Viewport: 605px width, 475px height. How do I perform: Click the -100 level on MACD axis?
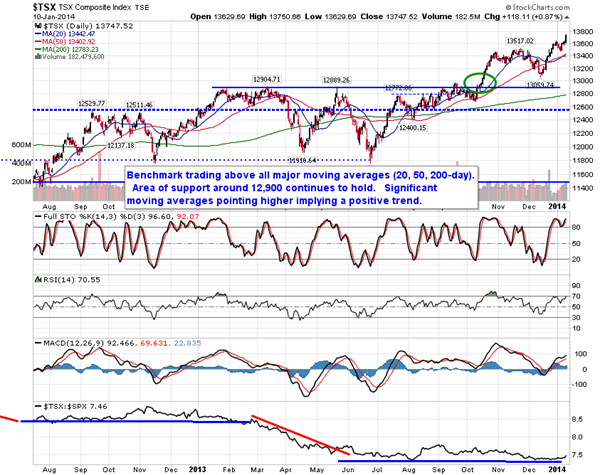click(x=580, y=385)
